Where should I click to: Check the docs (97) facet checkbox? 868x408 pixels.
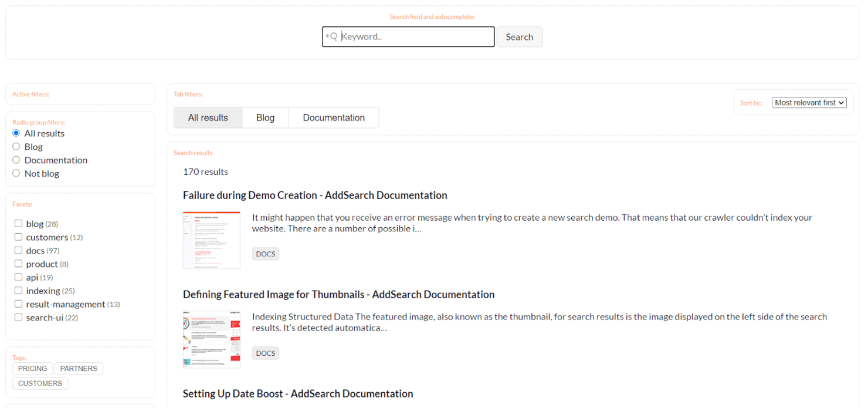[x=18, y=251]
